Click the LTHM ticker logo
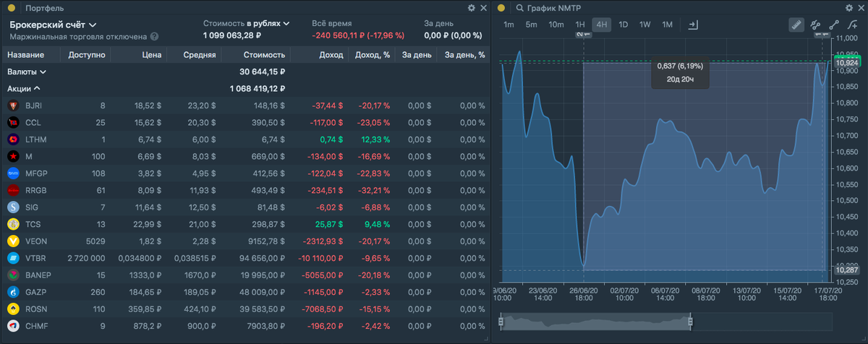Viewport: 868px width, 344px height. 13,139
